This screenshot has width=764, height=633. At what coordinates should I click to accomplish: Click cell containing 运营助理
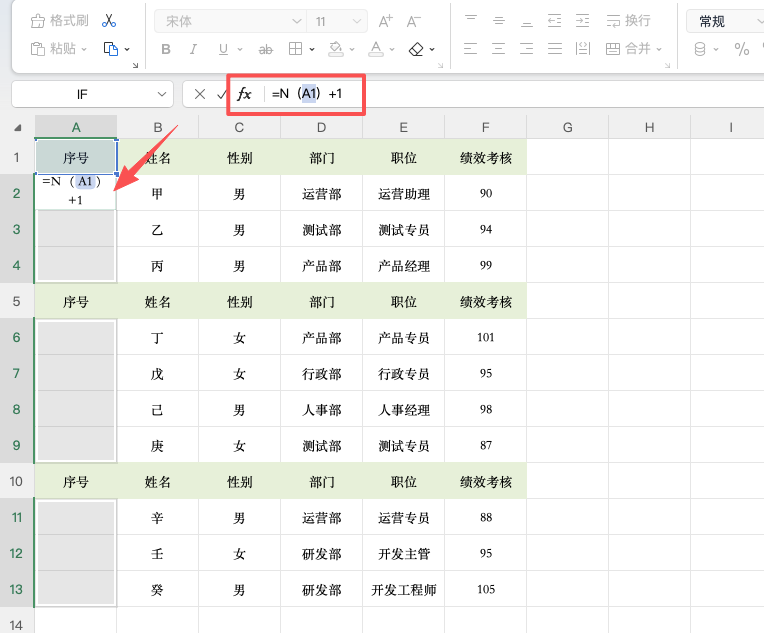[x=403, y=193]
